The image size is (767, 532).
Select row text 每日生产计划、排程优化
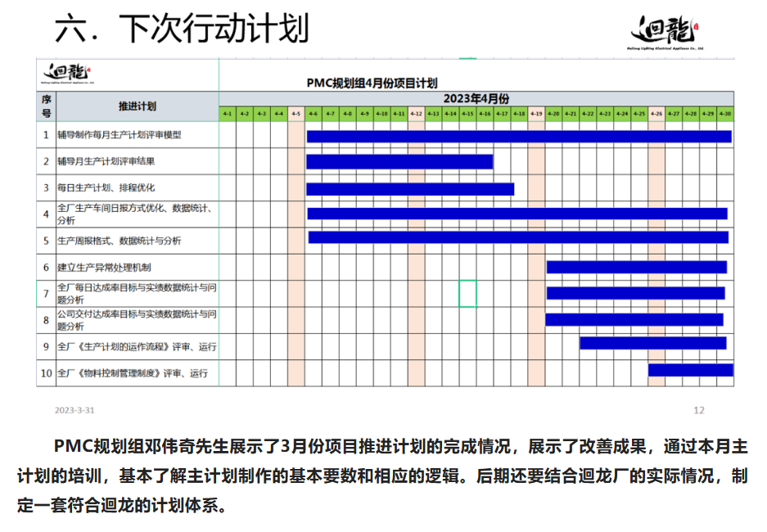106,187
